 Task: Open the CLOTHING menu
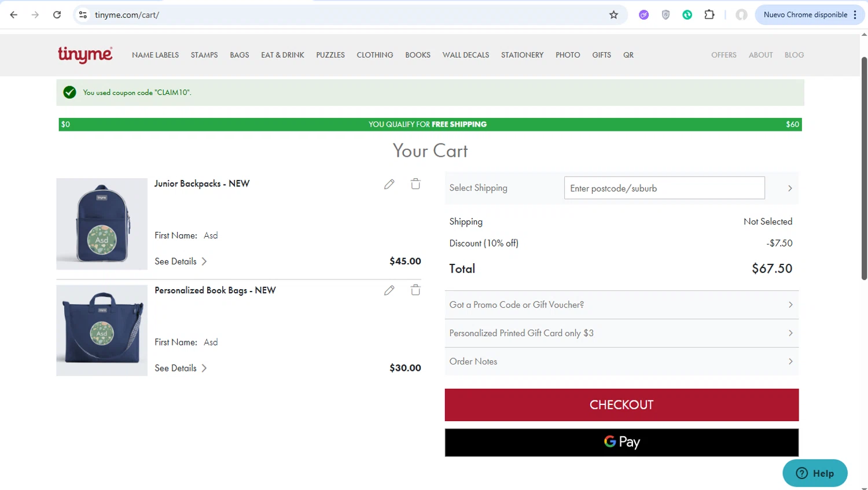coord(375,55)
